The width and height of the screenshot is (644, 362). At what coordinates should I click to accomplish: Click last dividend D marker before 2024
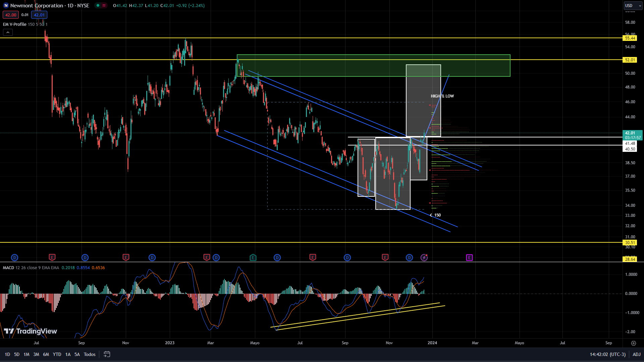coord(409,257)
